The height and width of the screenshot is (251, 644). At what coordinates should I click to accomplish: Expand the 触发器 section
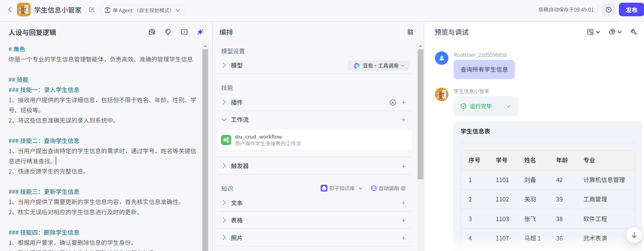[x=224, y=166]
